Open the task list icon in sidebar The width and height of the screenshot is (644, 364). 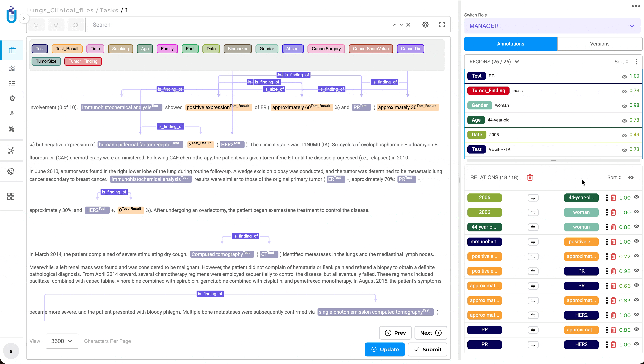pyautogui.click(x=12, y=83)
